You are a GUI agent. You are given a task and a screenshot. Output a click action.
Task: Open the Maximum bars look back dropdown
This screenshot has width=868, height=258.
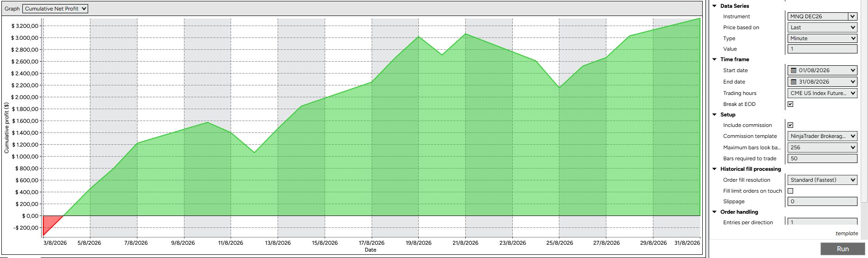pyautogui.click(x=822, y=147)
